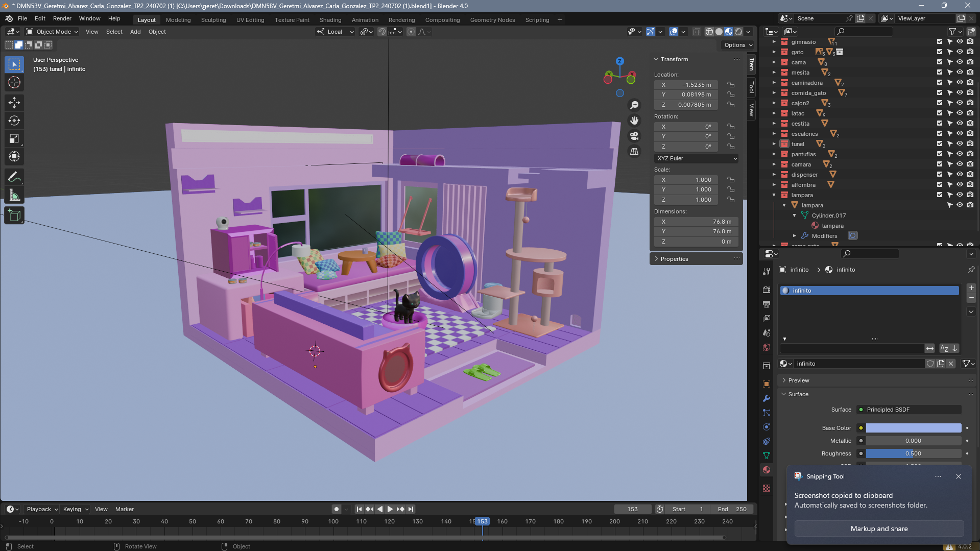This screenshot has height=551, width=980.
Task: Click Markup and share button
Action: point(879,529)
